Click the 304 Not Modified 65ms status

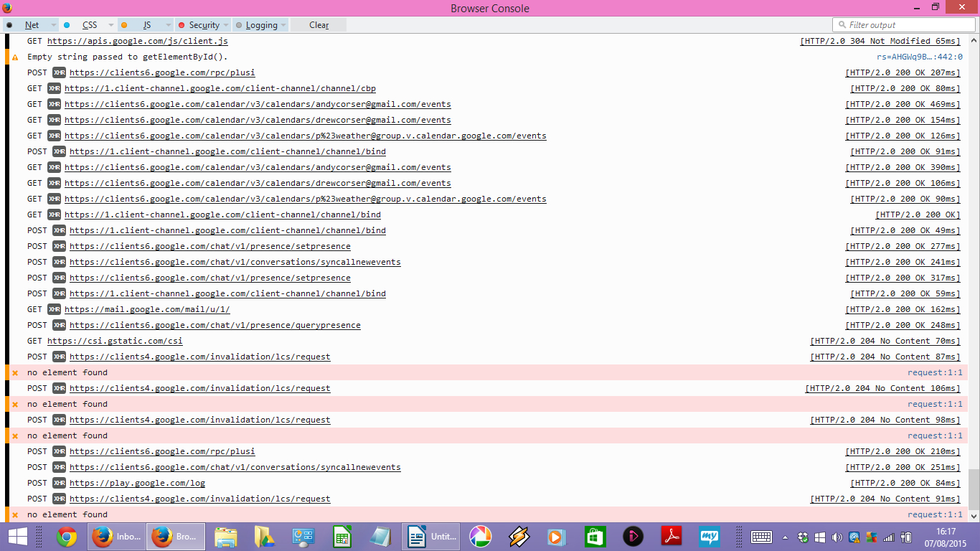point(880,41)
